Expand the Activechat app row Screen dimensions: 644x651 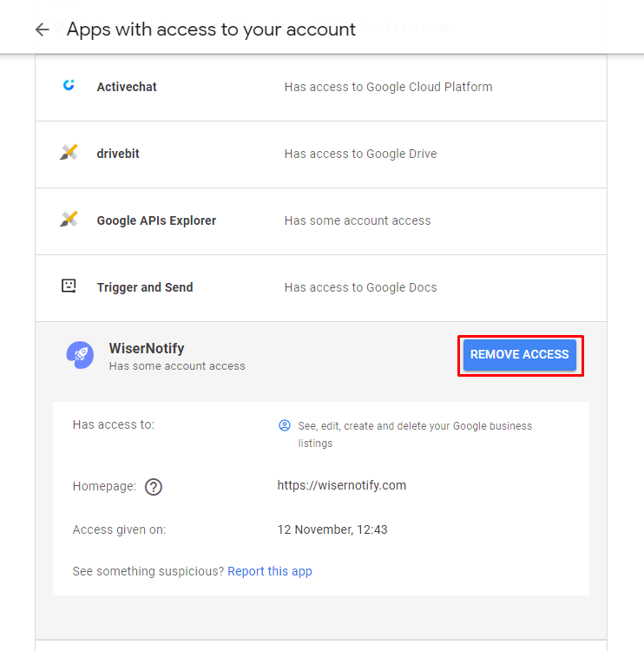pyautogui.click(x=321, y=88)
